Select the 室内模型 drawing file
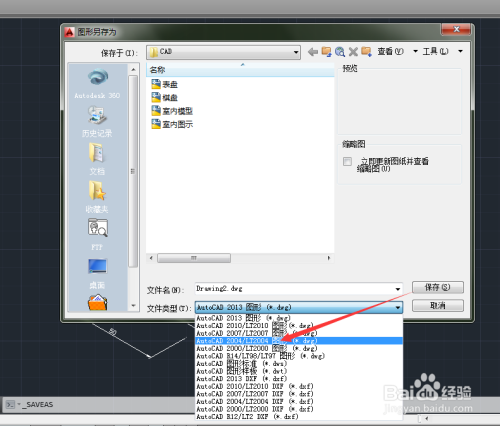 (x=172, y=111)
